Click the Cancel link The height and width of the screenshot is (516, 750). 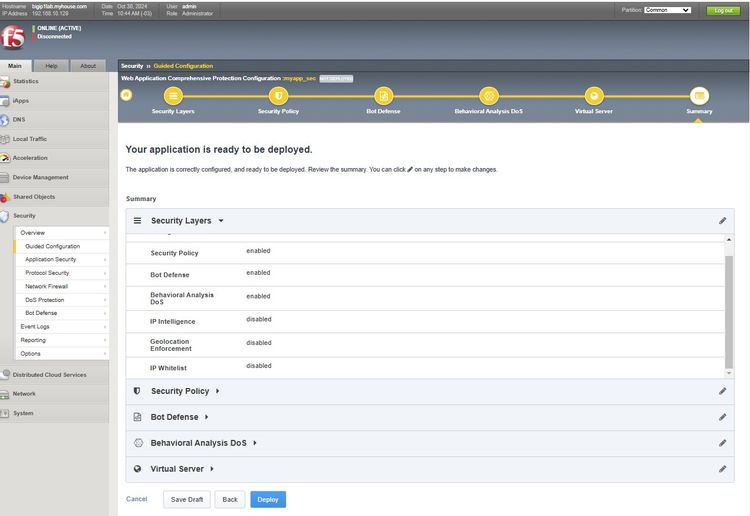[137, 499]
